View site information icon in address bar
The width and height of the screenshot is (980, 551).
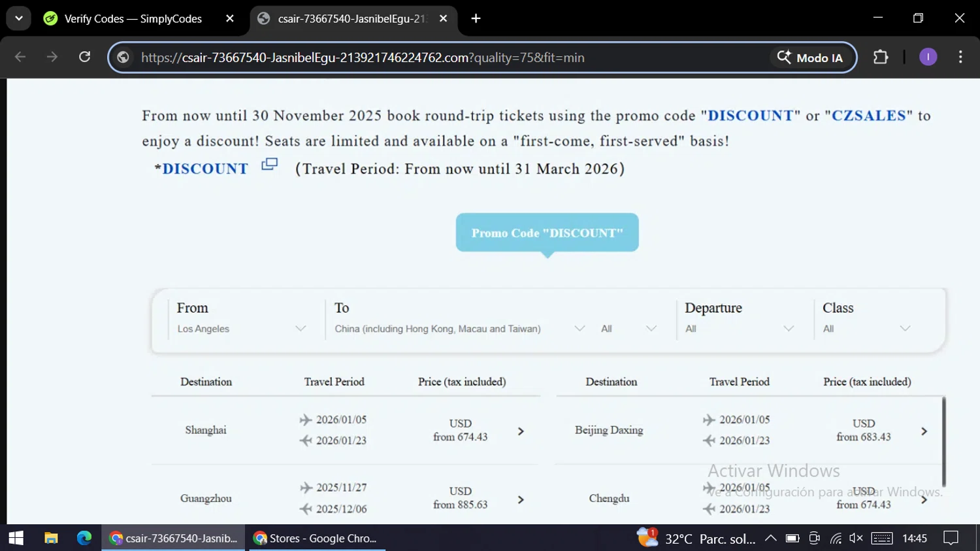(x=123, y=58)
